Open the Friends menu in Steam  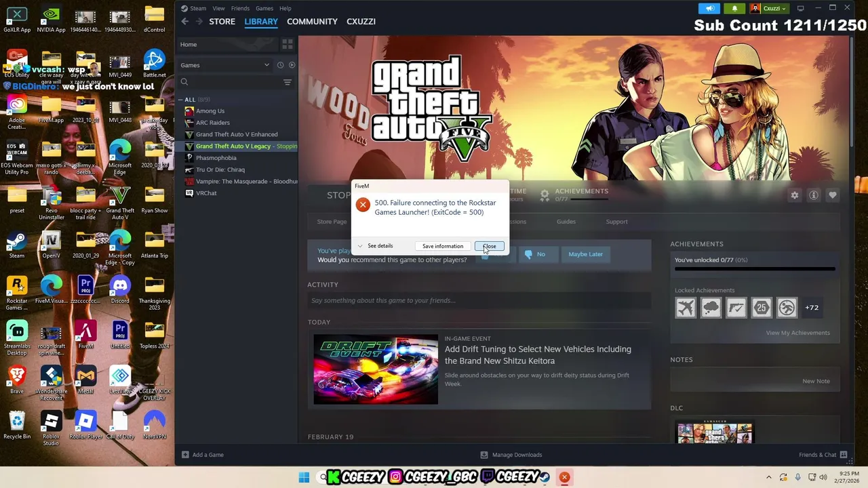tap(240, 8)
